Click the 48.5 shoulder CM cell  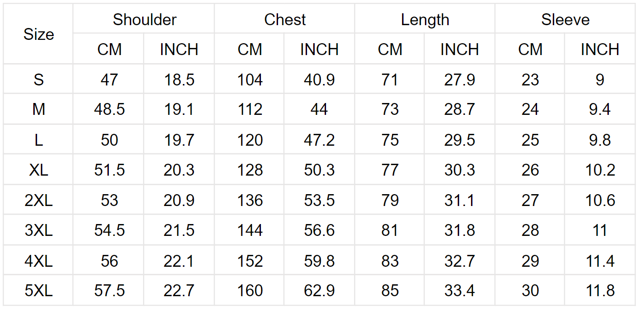(109, 109)
